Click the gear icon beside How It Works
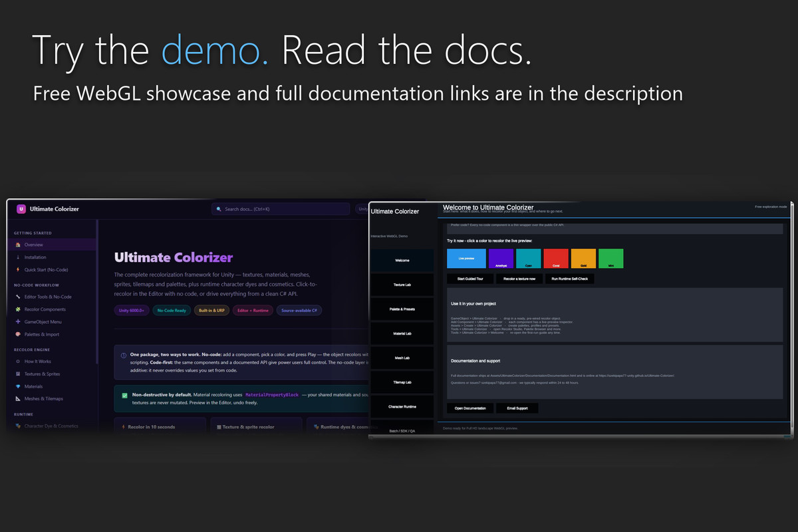Screen dimensions: 798x532 click(x=18, y=362)
